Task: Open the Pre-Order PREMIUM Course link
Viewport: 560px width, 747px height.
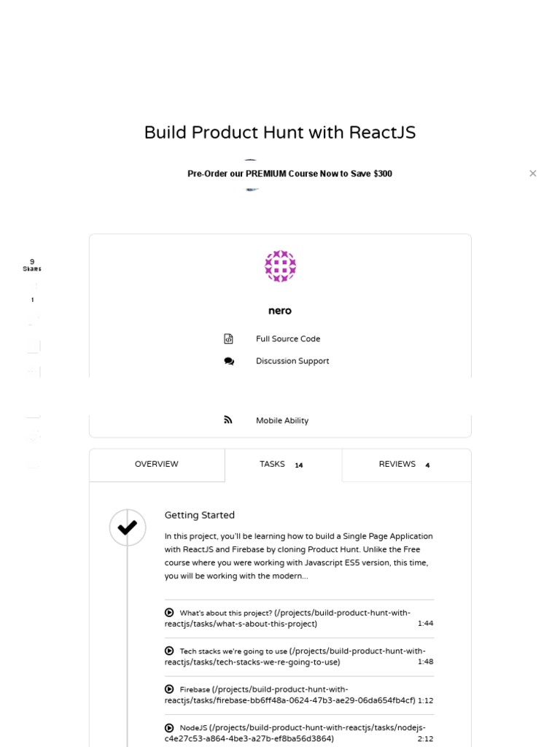Action: pyautogui.click(x=289, y=174)
